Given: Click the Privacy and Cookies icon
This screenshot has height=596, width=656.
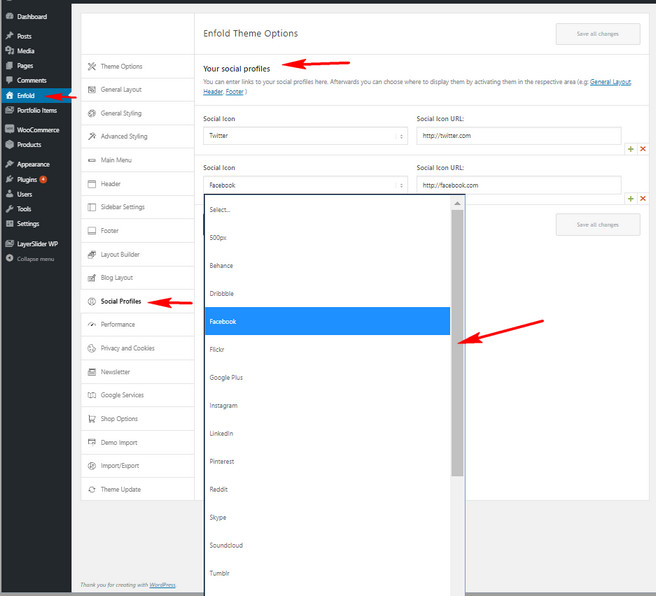Looking at the screenshot, I should (92, 348).
